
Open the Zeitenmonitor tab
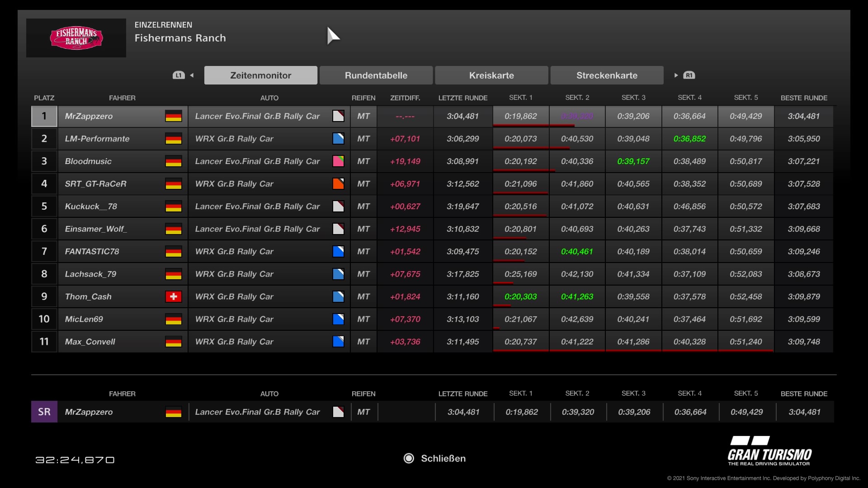pyautogui.click(x=260, y=75)
